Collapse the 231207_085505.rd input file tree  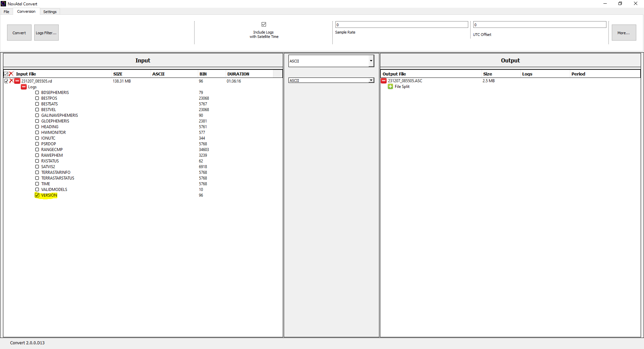coord(17,81)
